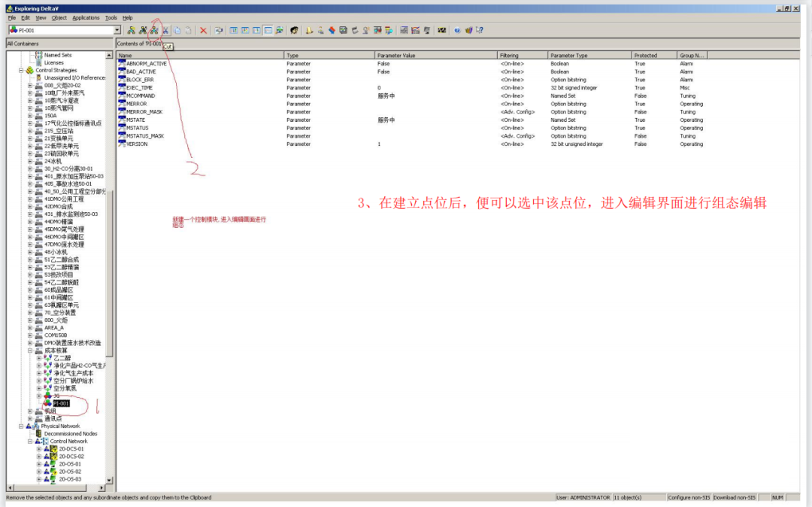Open Help via the question mark toolbar icon

pyautogui.click(x=456, y=30)
